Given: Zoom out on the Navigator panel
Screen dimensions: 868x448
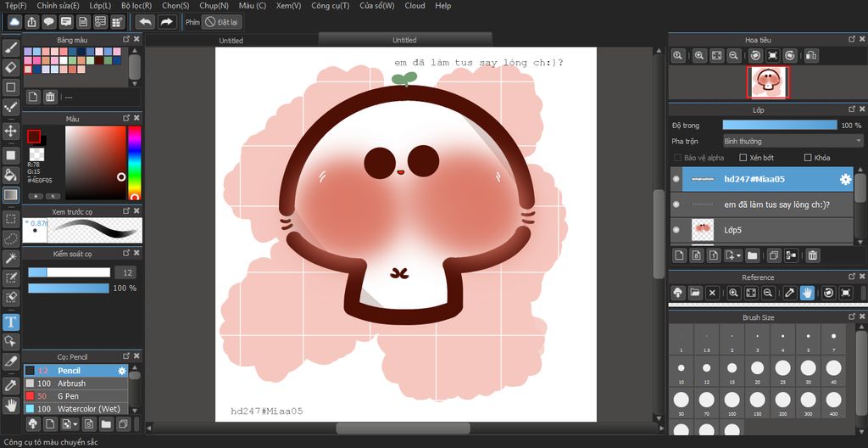Looking at the screenshot, I should [x=733, y=55].
